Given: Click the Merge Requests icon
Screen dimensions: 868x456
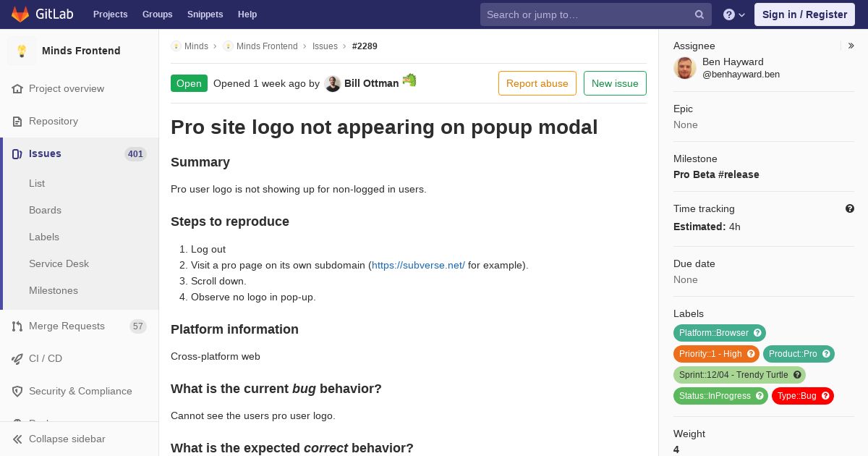Looking at the screenshot, I should click(17, 326).
